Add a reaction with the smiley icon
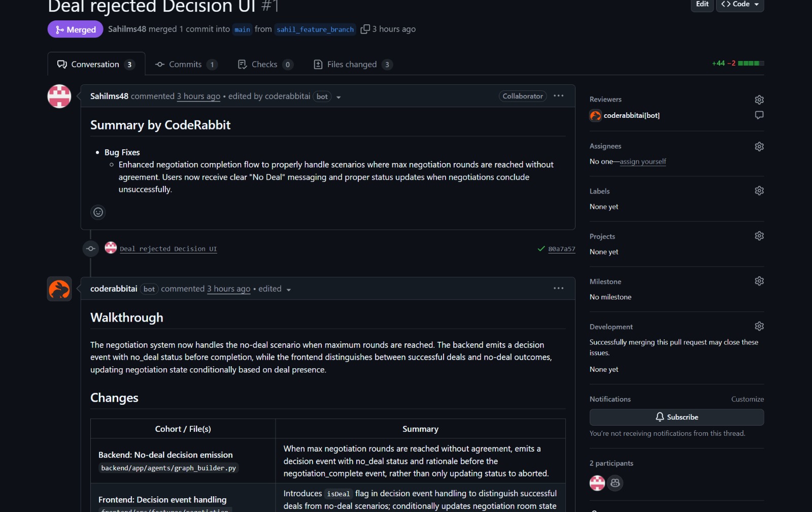 [x=98, y=212]
